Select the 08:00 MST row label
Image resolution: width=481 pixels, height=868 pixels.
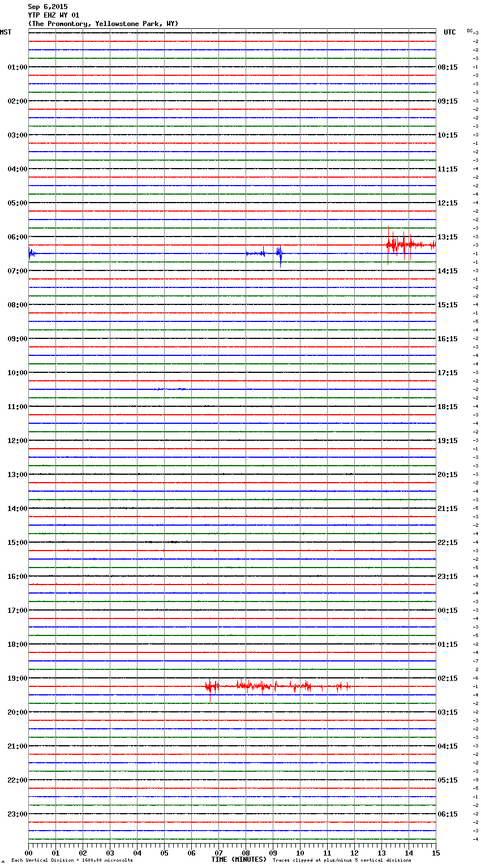[17, 305]
